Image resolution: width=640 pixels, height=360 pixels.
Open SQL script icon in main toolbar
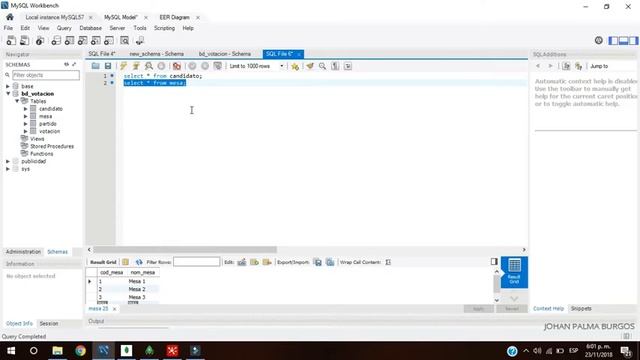(25, 40)
